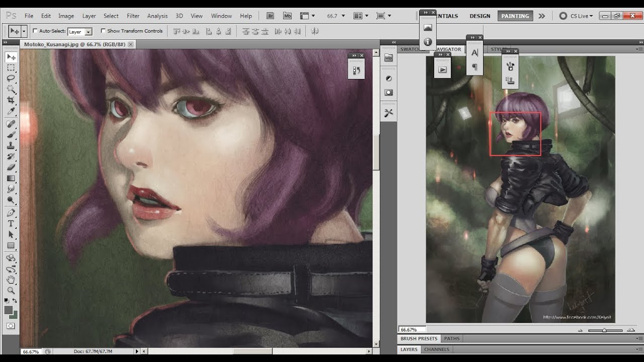Viewport: 644px width, 362px height.
Task: Open the Histogram panel icon
Action: (x=428, y=28)
